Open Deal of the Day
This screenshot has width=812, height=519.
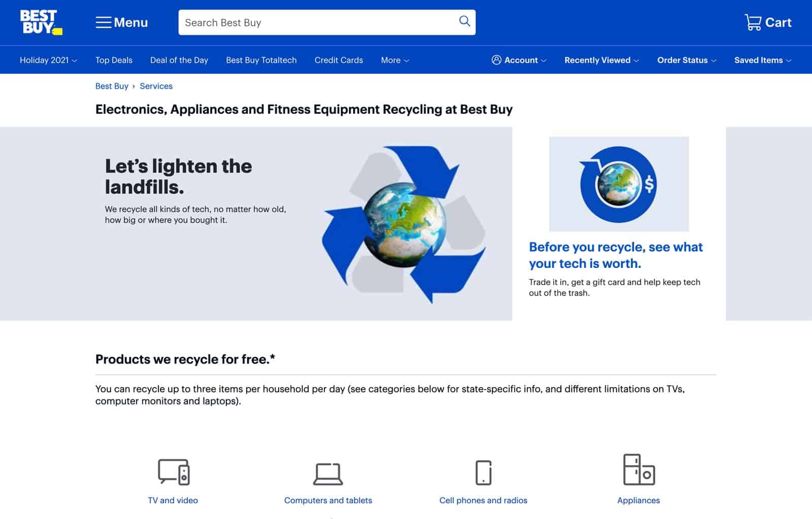[x=179, y=60]
